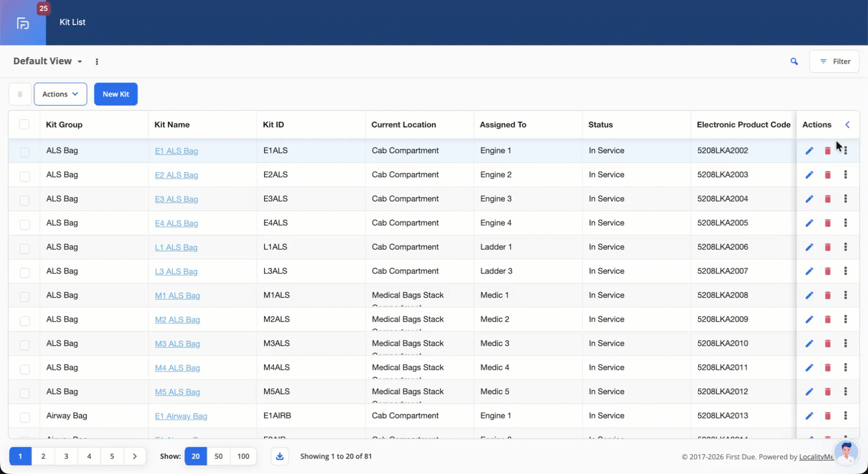Collapse the Actions column chevron
The width and height of the screenshot is (868, 474).
[x=847, y=125]
